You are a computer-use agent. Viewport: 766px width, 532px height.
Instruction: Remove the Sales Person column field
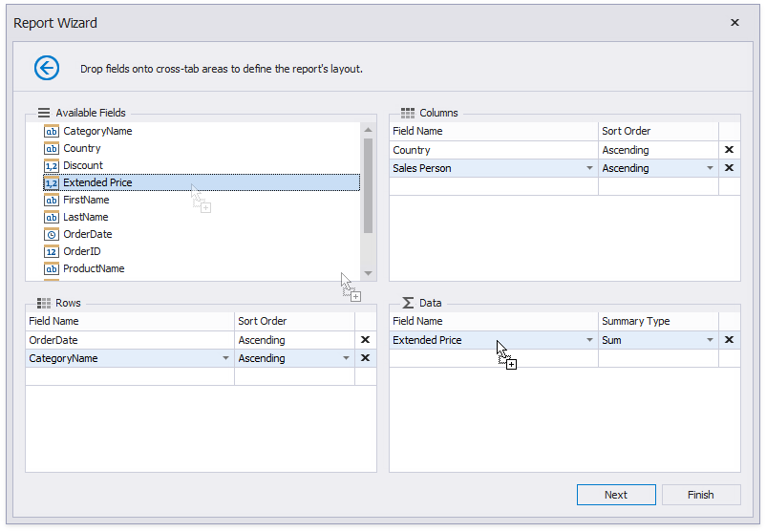(x=729, y=168)
